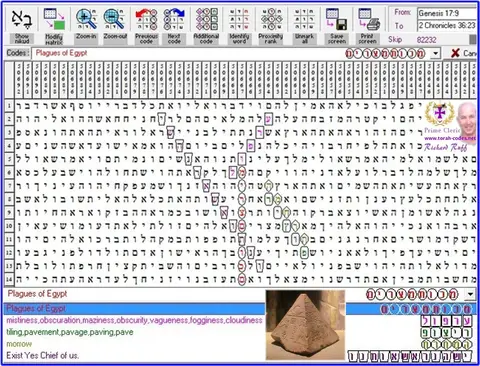Click the From field showing Genesis 17:9
This screenshot has width=480, height=366.
coord(447,13)
